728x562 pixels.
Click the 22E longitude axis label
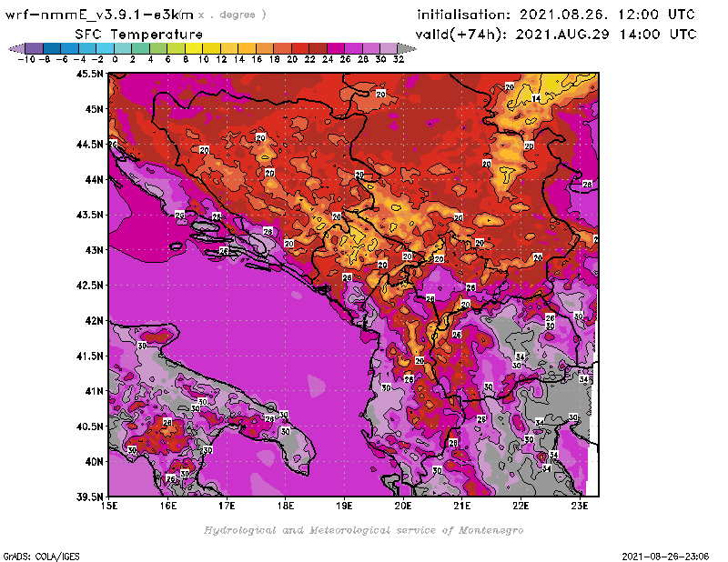521,506
